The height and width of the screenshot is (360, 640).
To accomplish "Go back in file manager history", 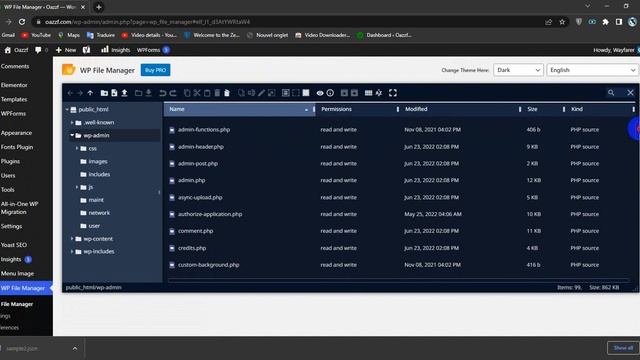I will click(x=70, y=93).
